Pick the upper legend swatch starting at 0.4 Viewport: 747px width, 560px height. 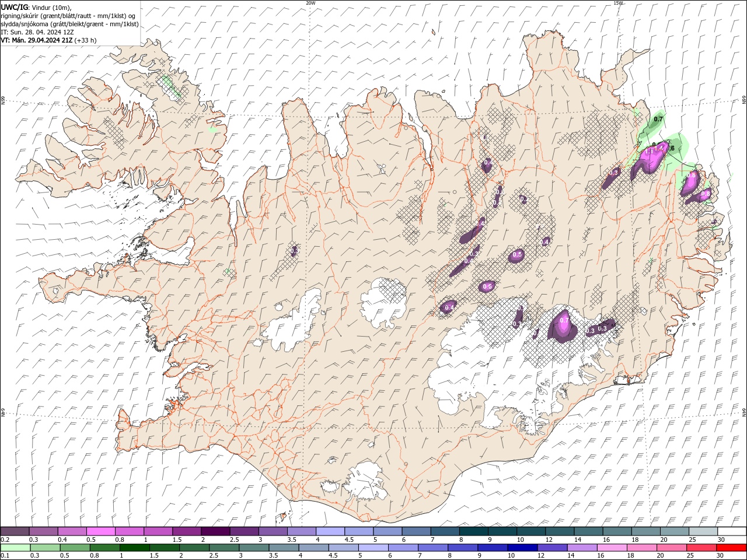(x=72, y=531)
